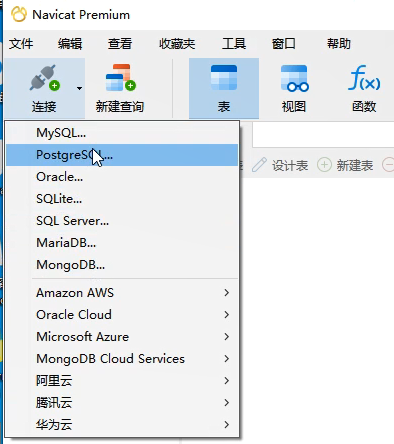Screen dimensions: 394x444
Task: Open the Connection dropdown arrow
Action: pos(79,88)
